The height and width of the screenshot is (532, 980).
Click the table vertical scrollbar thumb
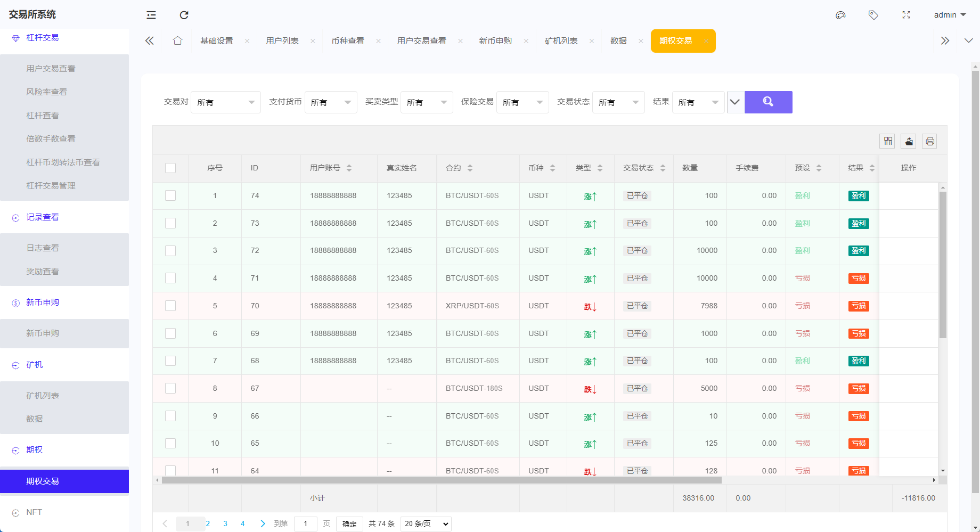click(x=943, y=265)
